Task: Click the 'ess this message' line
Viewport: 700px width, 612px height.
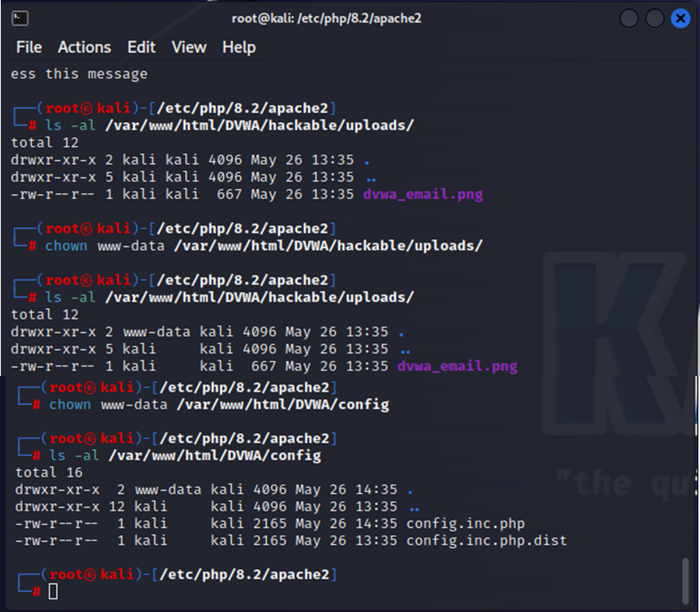Action: [x=79, y=74]
